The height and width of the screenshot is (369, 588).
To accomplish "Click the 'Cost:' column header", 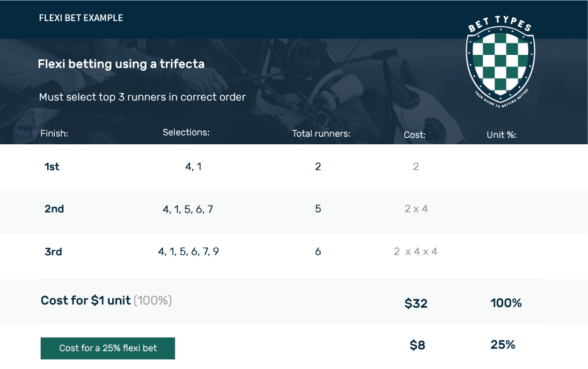I will coord(415,135).
